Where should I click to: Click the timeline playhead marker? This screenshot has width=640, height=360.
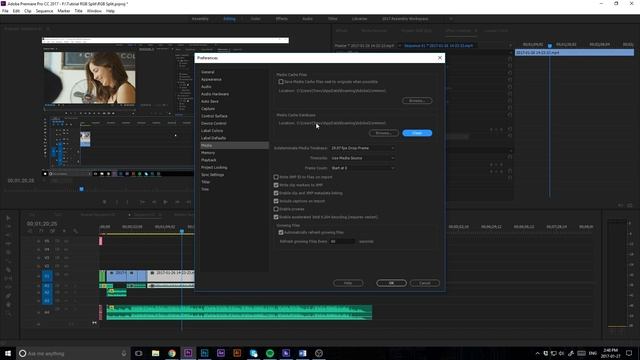(182, 231)
